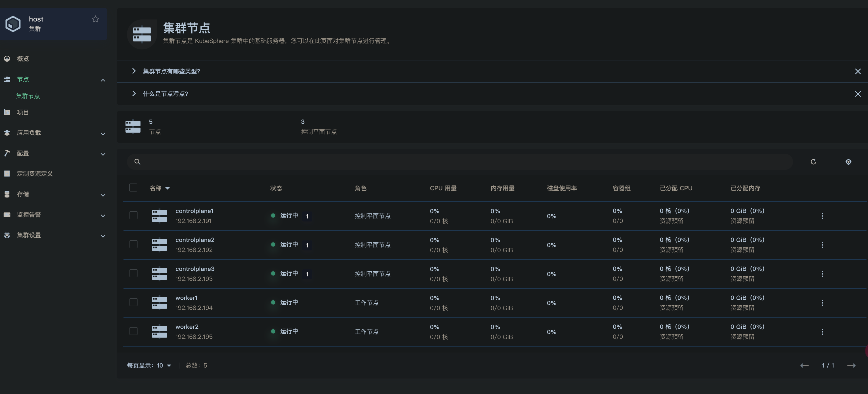Click the host cluster name header
Viewport: 868px width, 394px height.
coord(36,19)
